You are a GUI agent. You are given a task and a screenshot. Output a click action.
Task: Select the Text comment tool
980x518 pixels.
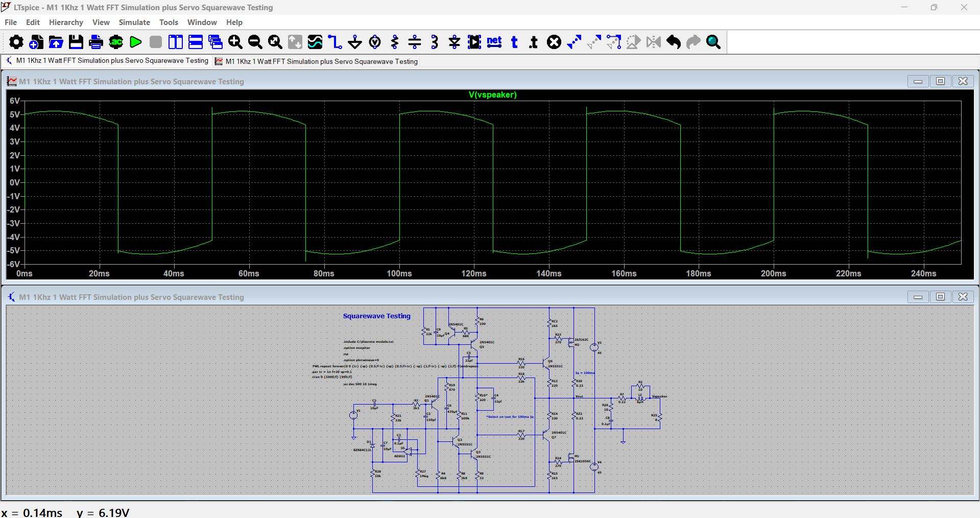point(514,42)
